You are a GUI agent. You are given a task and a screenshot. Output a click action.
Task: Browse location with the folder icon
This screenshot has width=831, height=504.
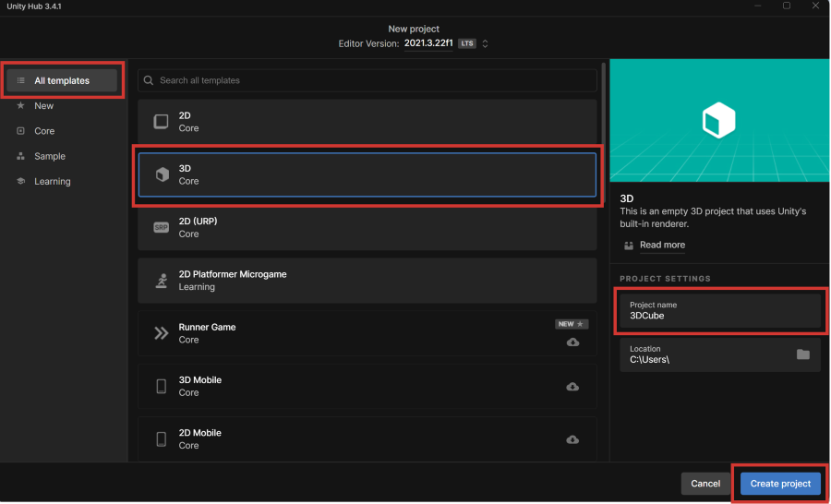(802, 354)
